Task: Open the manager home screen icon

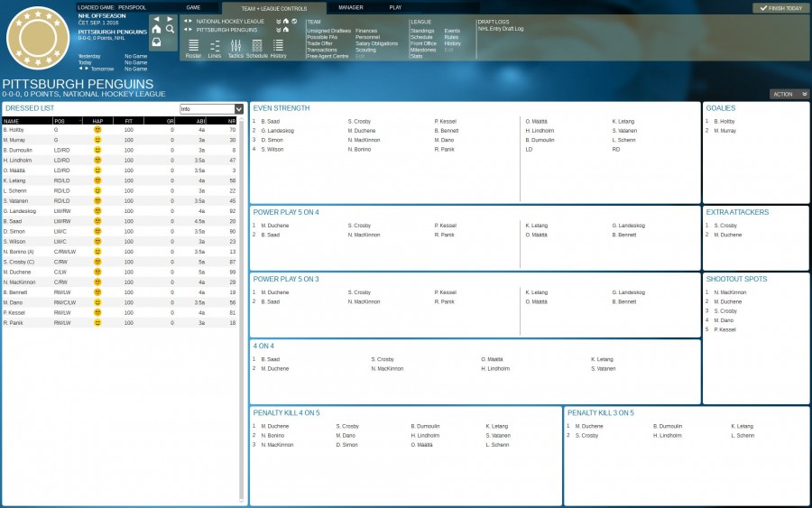Action: click(156, 30)
